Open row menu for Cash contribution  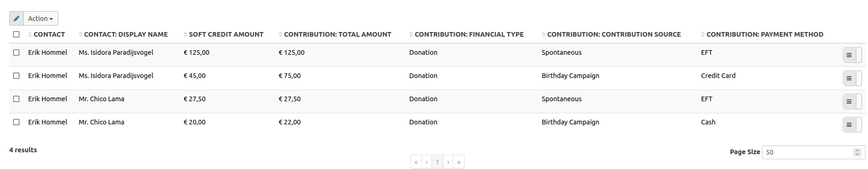click(849, 125)
